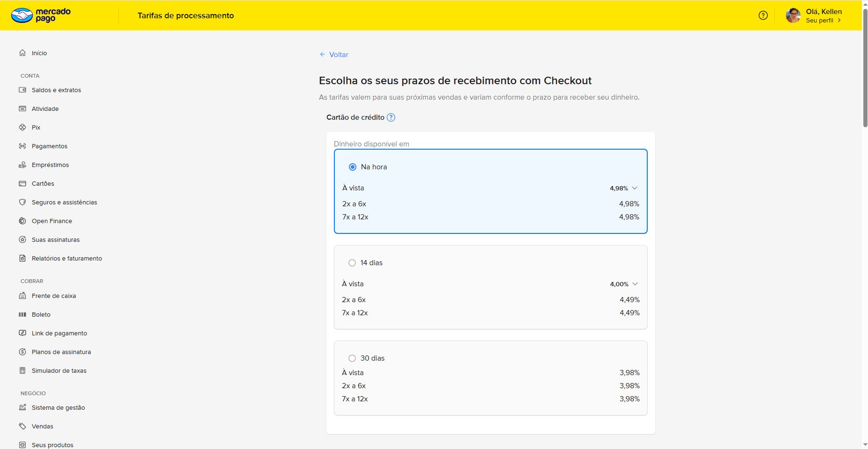The width and height of the screenshot is (868, 449).
Task: Open the help question mark icon in header
Action: (x=763, y=15)
